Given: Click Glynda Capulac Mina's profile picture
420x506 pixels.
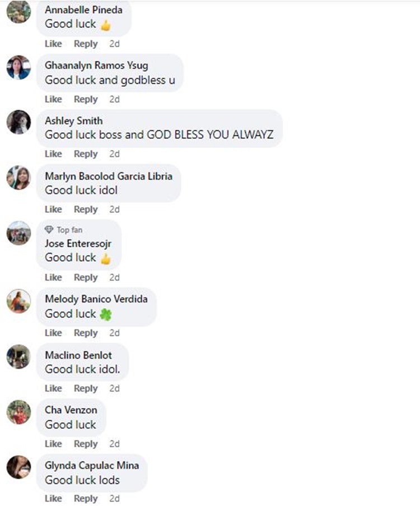Looking at the screenshot, I should (18, 467).
